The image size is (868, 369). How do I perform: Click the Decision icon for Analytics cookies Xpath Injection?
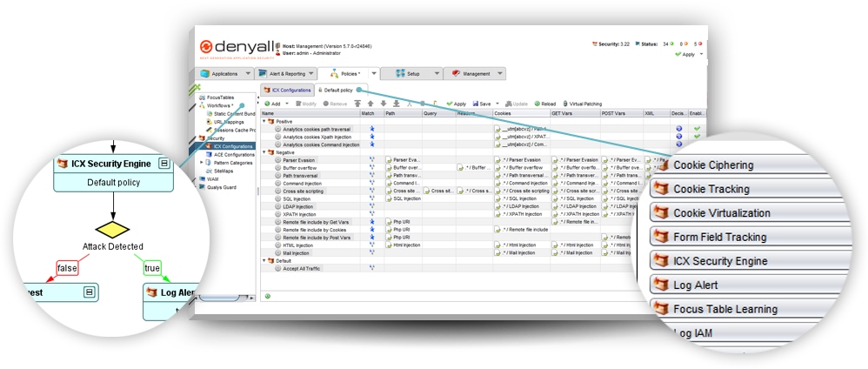tap(678, 137)
